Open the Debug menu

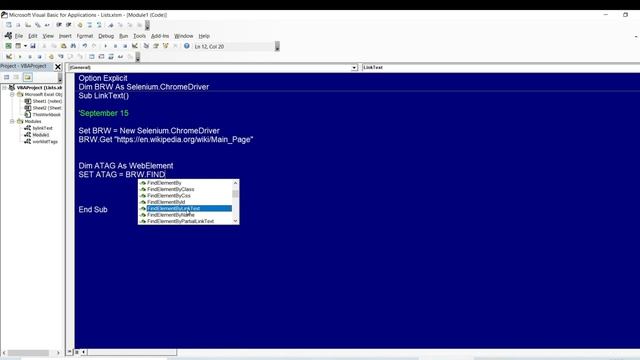pyautogui.click(x=106, y=36)
